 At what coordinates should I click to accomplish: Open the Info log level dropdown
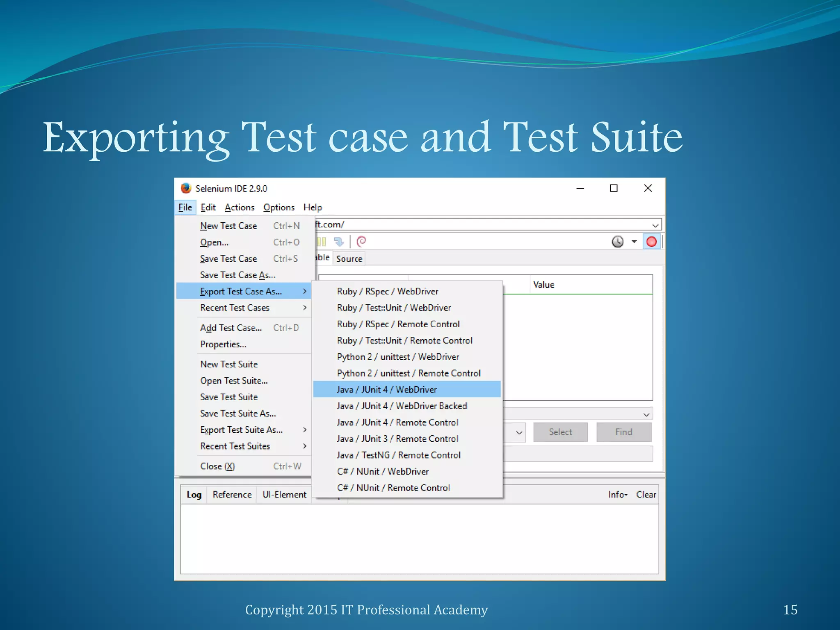(618, 495)
